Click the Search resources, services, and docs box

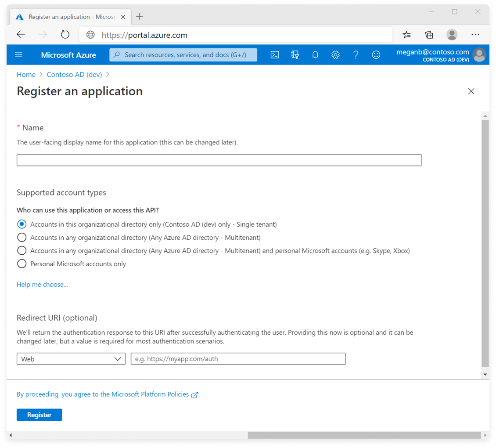click(183, 55)
